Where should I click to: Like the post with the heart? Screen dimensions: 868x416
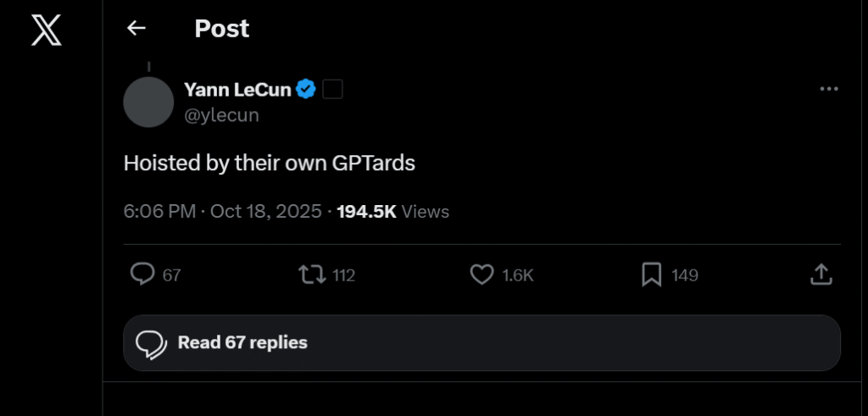tap(481, 275)
